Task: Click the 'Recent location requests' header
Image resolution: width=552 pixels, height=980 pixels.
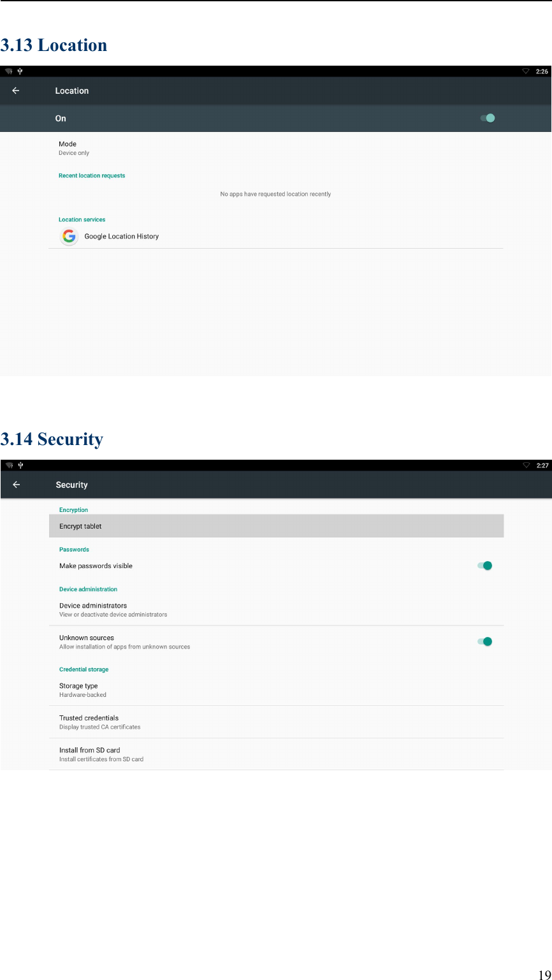Action: tap(92, 175)
